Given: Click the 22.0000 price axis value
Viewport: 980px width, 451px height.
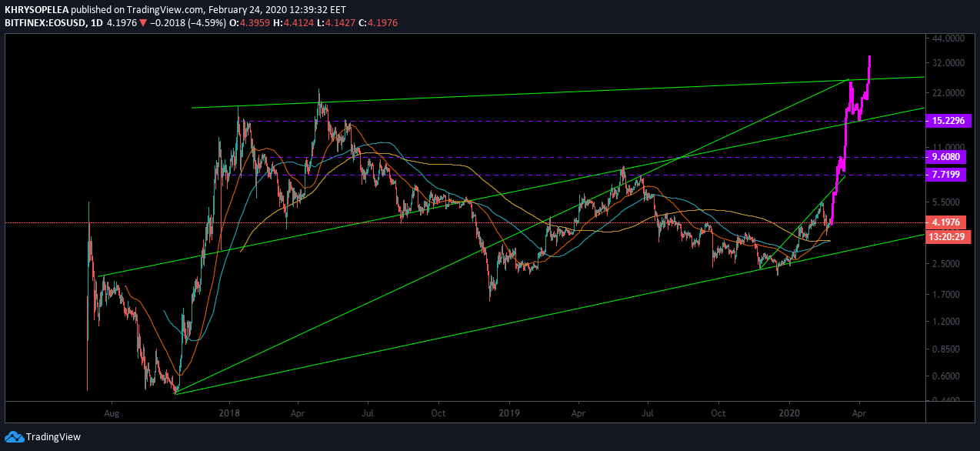Looking at the screenshot, I should [x=948, y=92].
